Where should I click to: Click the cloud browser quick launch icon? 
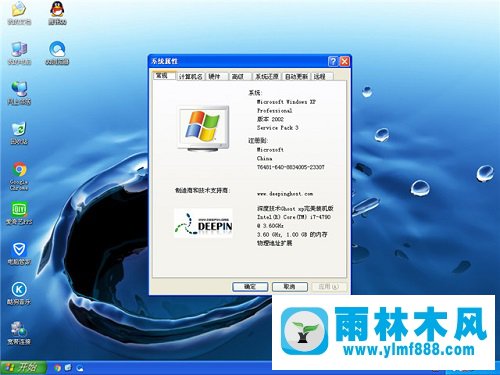tap(80, 368)
